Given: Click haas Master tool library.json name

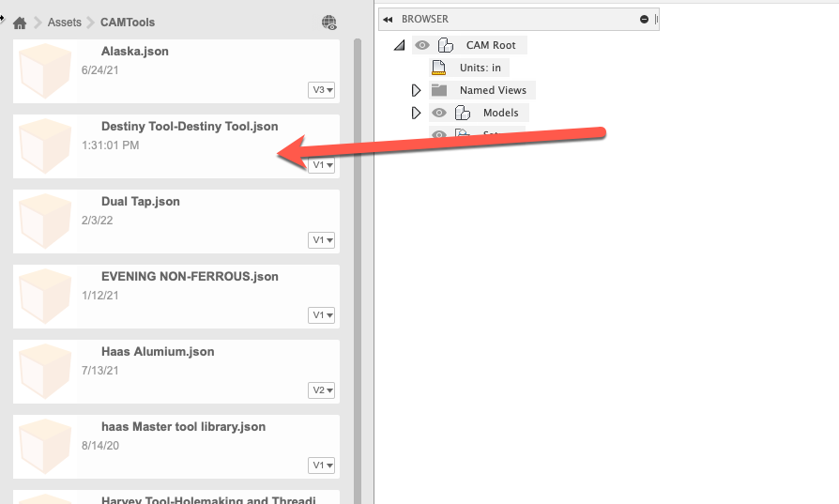Looking at the screenshot, I should click(x=184, y=427).
